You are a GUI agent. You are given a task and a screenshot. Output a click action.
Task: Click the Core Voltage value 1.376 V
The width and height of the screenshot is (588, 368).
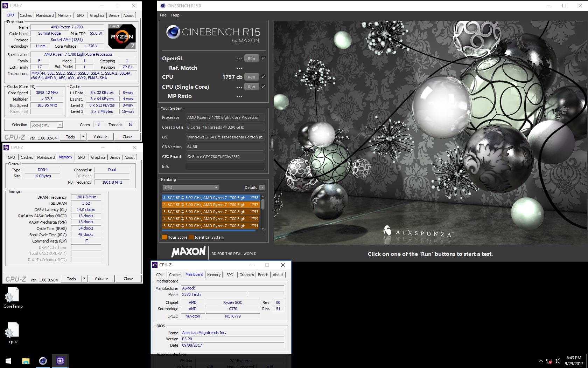pyautogui.click(x=91, y=46)
